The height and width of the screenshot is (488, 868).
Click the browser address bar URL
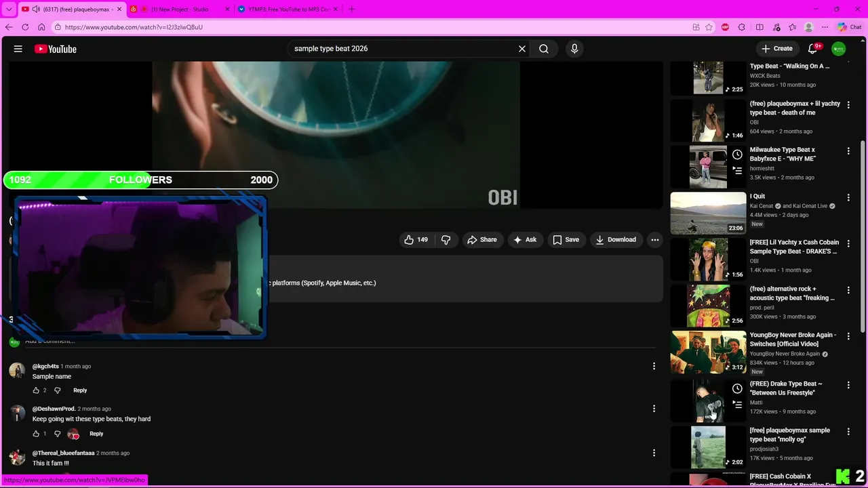pos(134,27)
